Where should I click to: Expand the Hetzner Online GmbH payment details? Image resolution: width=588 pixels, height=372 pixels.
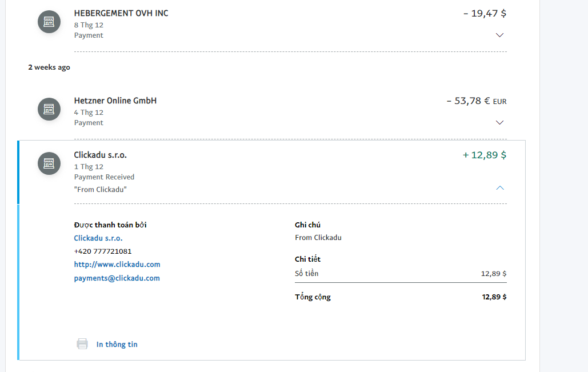click(500, 122)
